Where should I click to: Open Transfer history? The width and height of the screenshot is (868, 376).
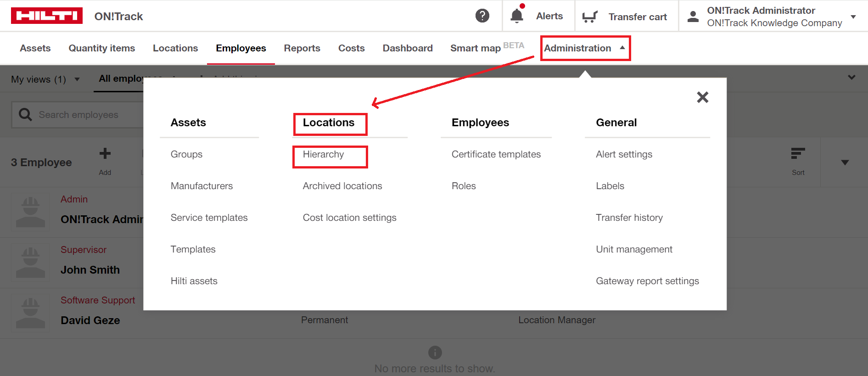[629, 218]
